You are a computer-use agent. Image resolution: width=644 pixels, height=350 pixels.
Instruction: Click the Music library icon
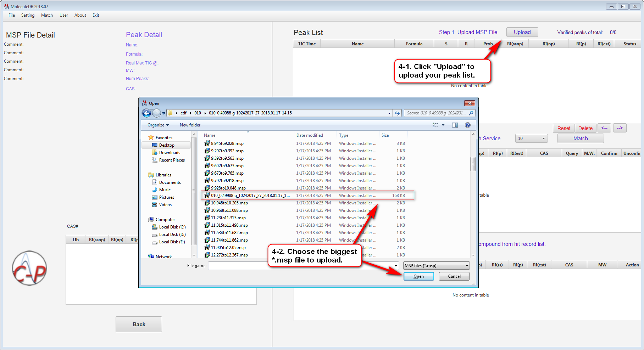pyautogui.click(x=155, y=190)
